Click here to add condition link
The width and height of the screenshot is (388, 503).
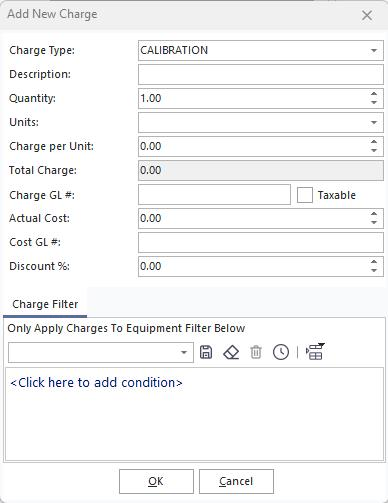[x=96, y=383]
